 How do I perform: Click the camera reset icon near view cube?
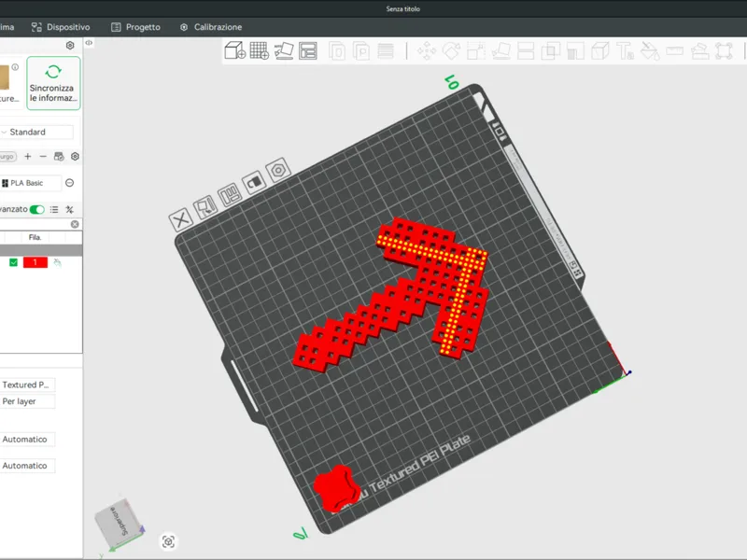point(168,541)
